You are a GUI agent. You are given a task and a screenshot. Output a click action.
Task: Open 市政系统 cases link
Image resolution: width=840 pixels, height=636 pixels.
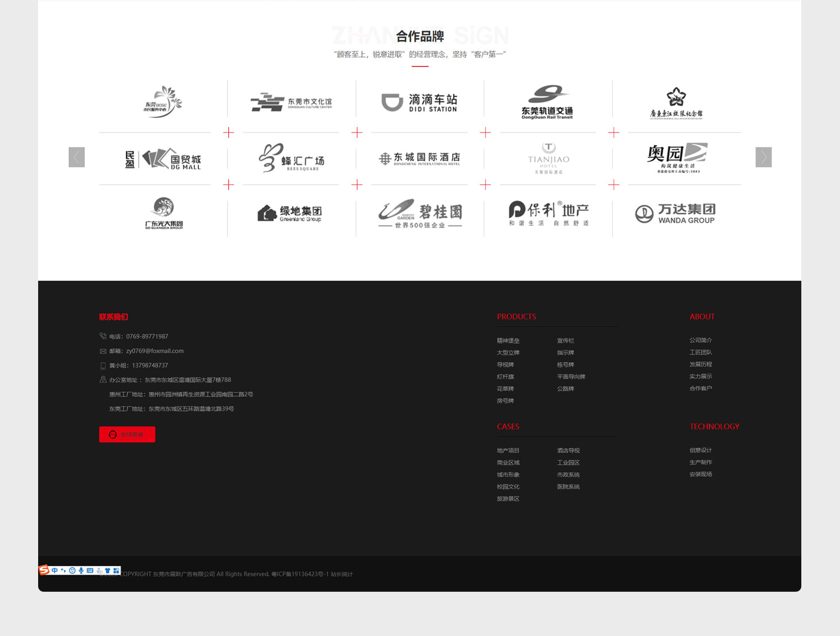click(568, 475)
